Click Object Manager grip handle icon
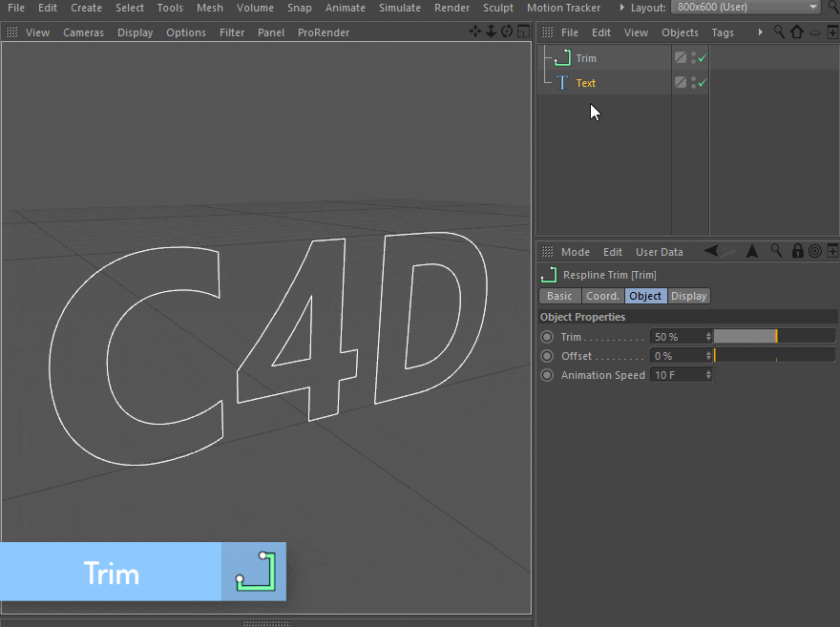Image resolution: width=840 pixels, height=627 pixels. (x=547, y=32)
